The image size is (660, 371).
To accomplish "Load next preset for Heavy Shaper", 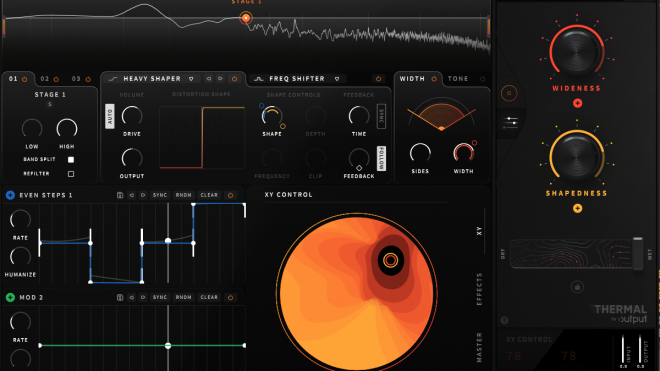I will tap(220, 79).
